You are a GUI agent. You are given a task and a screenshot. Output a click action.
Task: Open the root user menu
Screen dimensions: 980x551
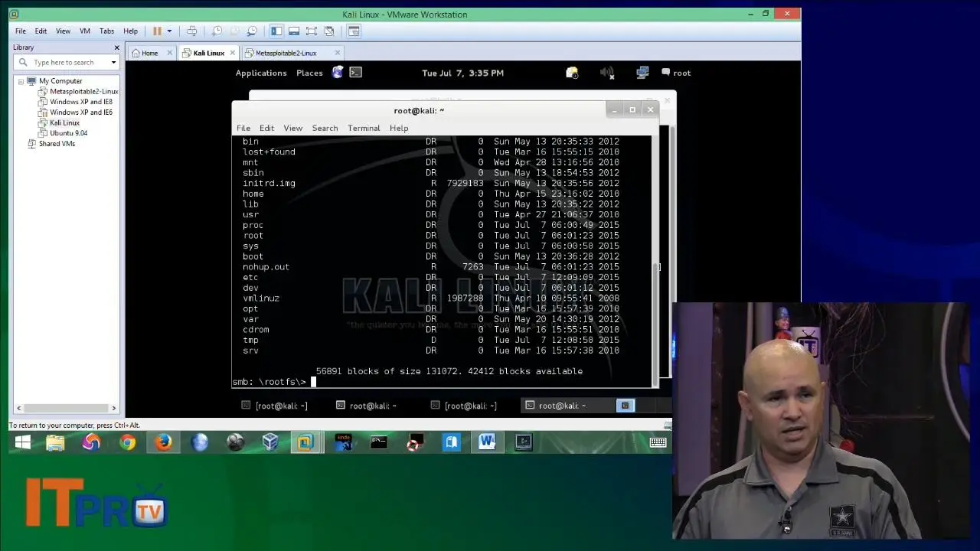tap(675, 73)
